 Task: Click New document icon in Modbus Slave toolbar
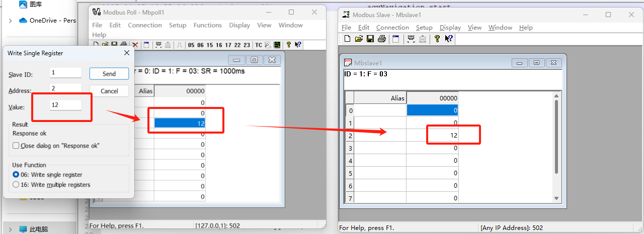pos(347,39)
